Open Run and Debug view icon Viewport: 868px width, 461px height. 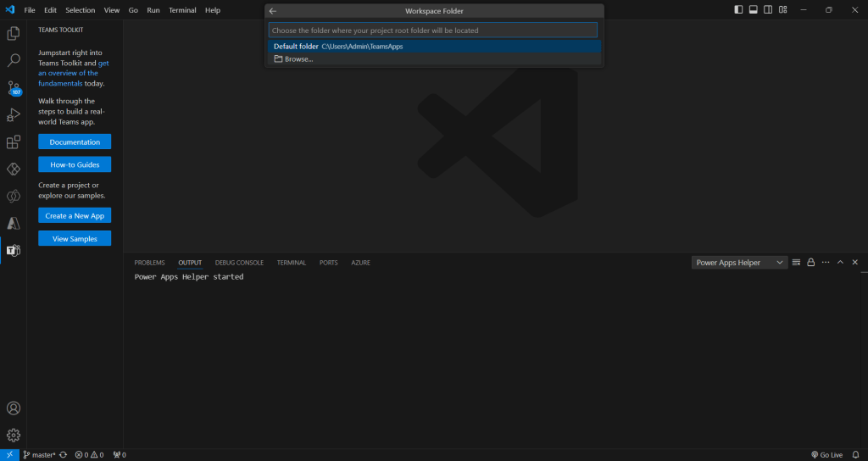[14, 114]
